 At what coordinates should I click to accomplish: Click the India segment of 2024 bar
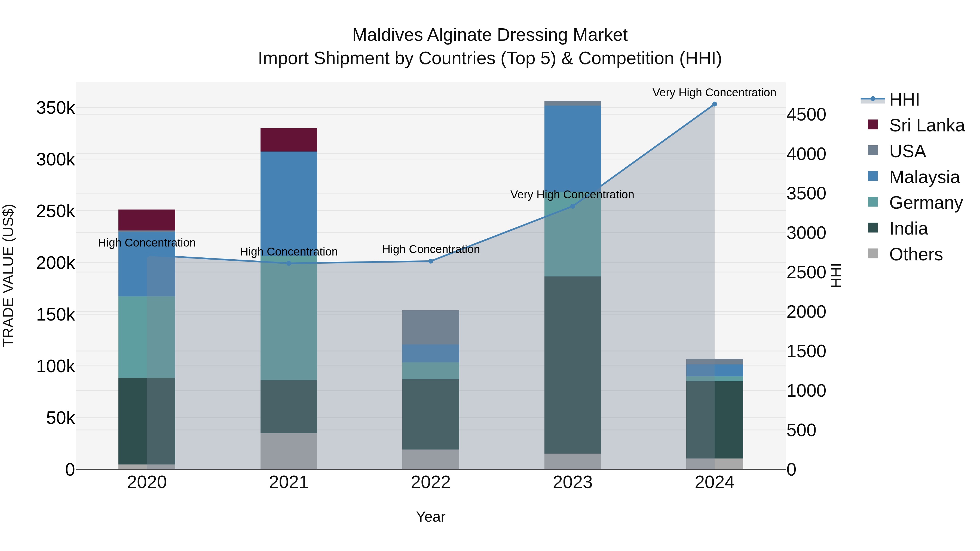tap(715, 420)
